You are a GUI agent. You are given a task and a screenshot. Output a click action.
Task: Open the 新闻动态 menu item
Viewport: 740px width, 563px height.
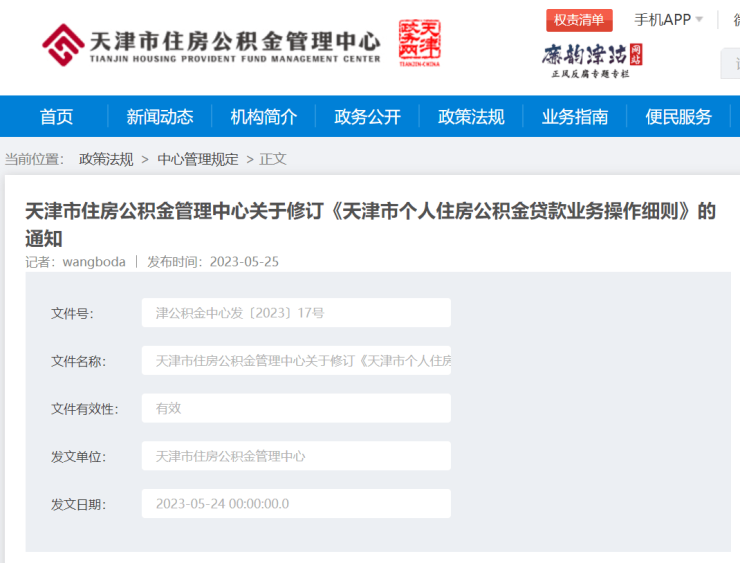pos(160,117)
